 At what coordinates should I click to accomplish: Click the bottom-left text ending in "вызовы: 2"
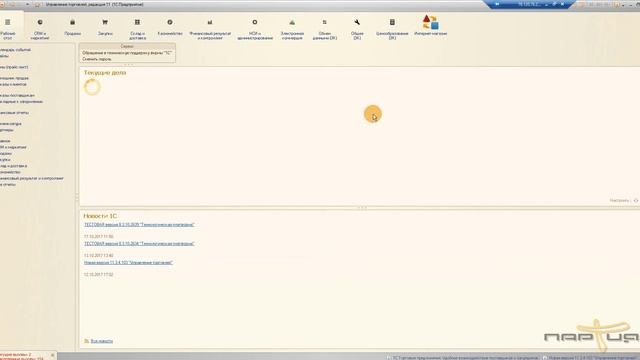pos(16,355)
